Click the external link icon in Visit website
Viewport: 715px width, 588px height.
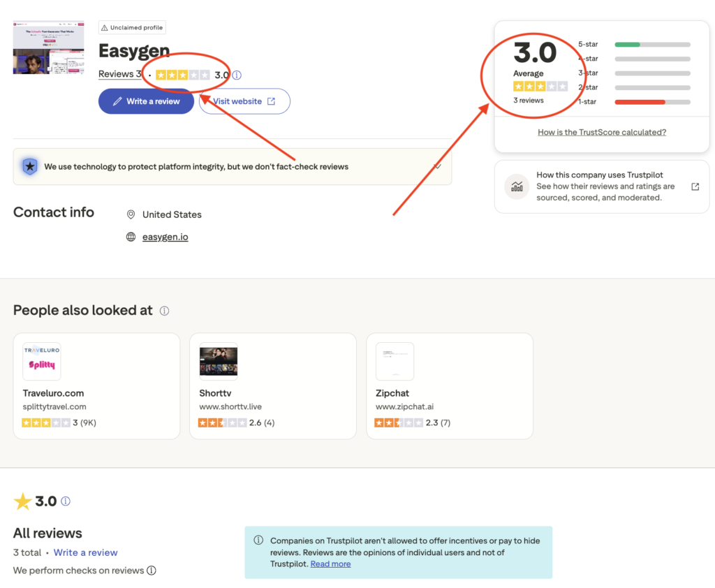pos(272,101)
